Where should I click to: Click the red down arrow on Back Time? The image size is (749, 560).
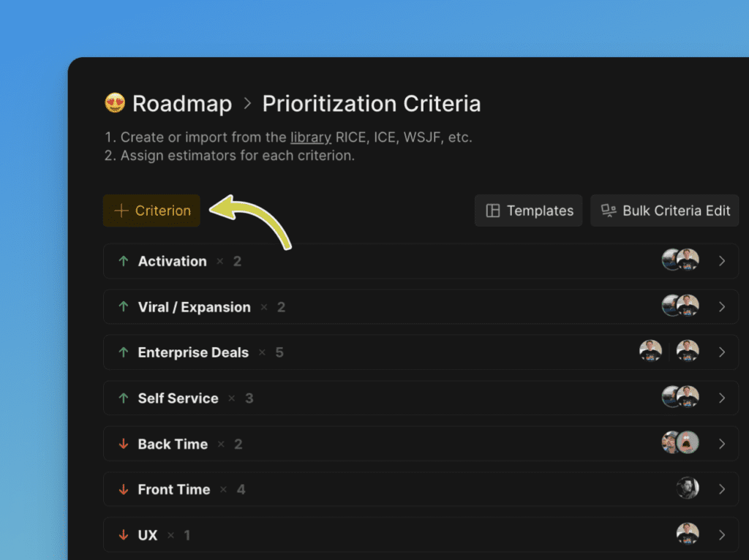click(x=123, y=444)
